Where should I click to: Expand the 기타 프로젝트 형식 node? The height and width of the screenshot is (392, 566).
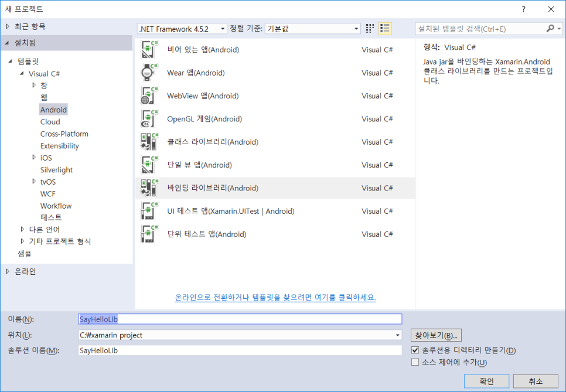pos(22,241)
